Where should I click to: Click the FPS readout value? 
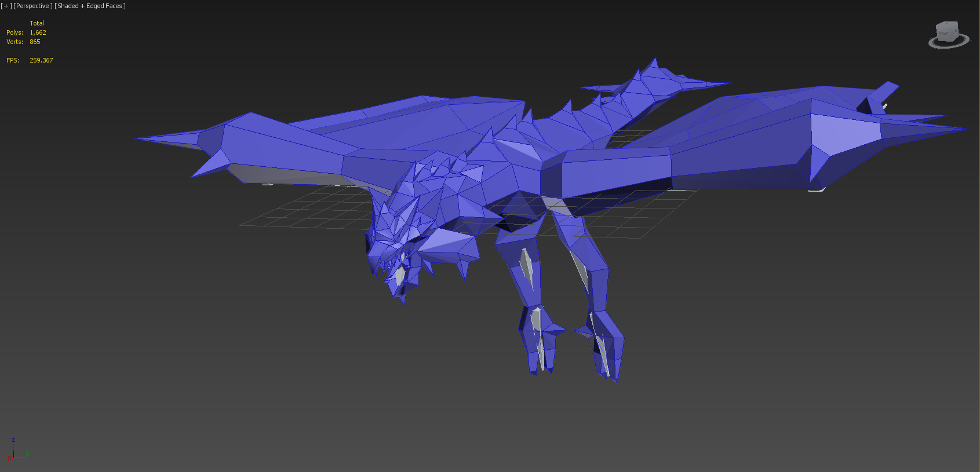pos(41,60)
